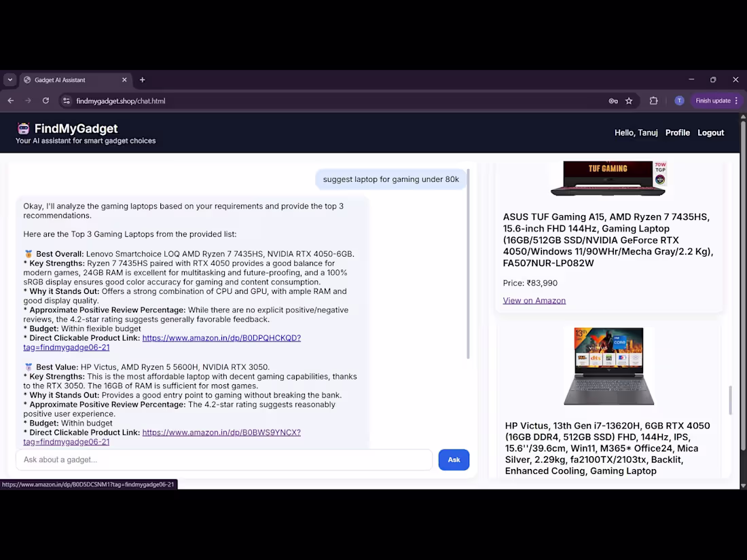Open the browser extensions menu
Viewport: 747px width, 560px height.
pos(653,101)
